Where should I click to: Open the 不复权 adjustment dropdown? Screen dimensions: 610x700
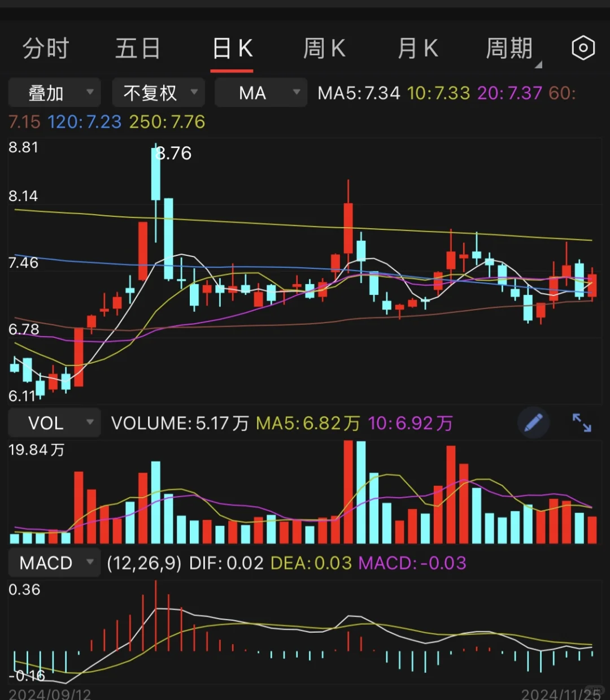coord(158,93)
